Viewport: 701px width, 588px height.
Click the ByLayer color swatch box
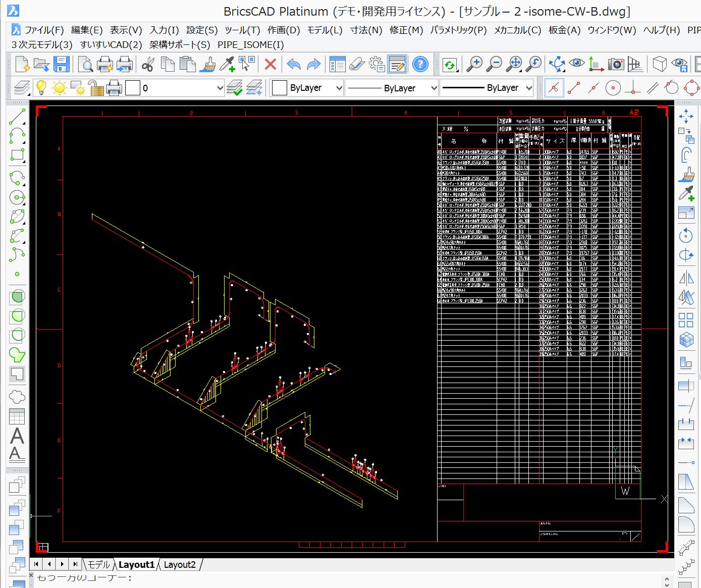point(279,88)
